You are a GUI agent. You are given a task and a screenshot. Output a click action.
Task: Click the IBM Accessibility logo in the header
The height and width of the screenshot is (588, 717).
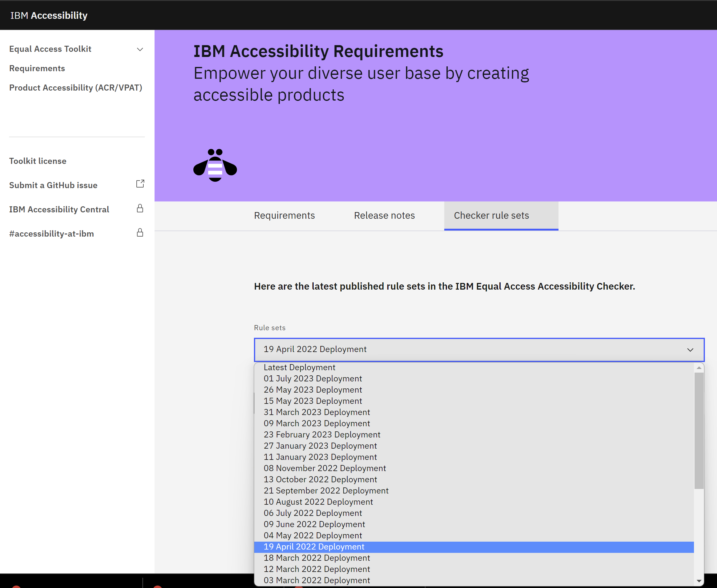[x=49, y=15]
